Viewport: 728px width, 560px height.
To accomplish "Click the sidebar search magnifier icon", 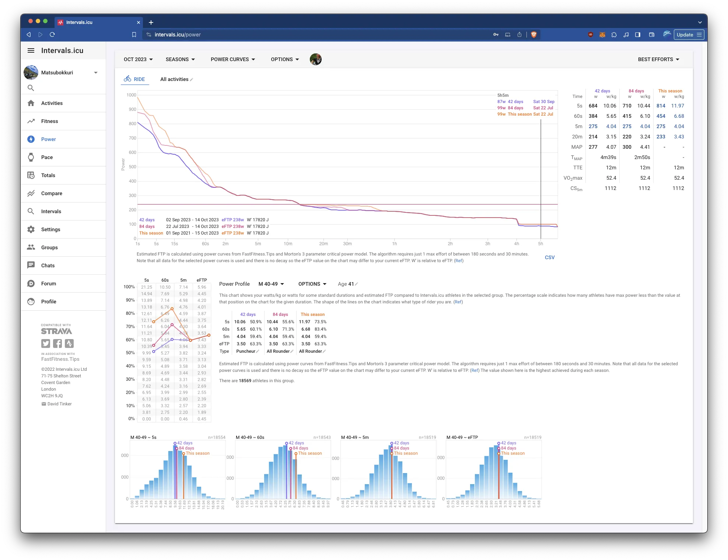I will click(x=31, y=88).
